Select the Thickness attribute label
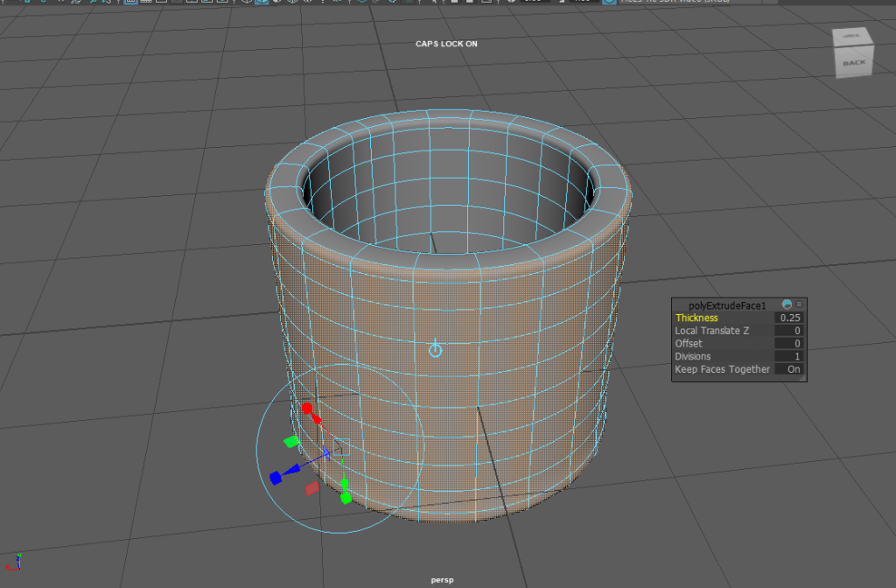Image resolution: width=896 pixels, height=588 pixels. (x=696, y=318)
